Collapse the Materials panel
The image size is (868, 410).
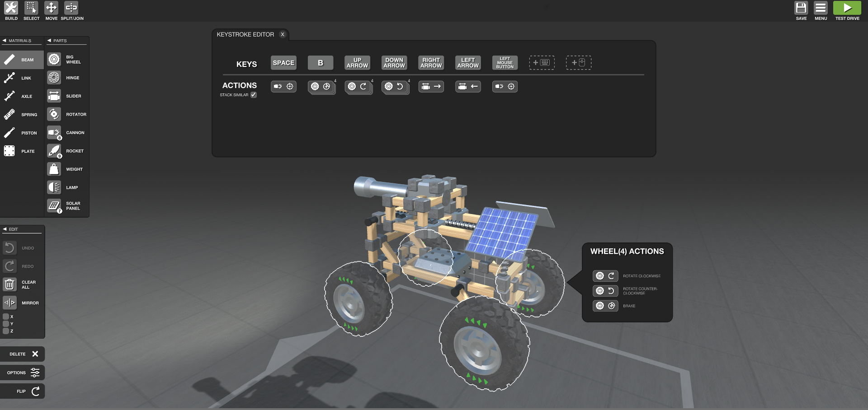click(x=5, y=41)
